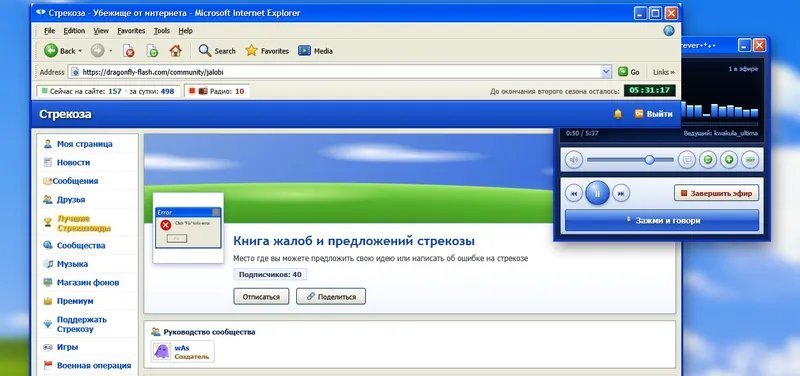Click the diamond icon for Поддержать Стрекозу
Viewport: 800px width, 376px height.
[48, 324]
